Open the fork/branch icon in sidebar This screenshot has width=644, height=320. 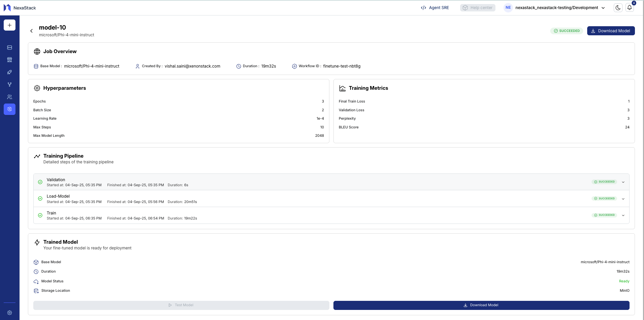point(9,84)
